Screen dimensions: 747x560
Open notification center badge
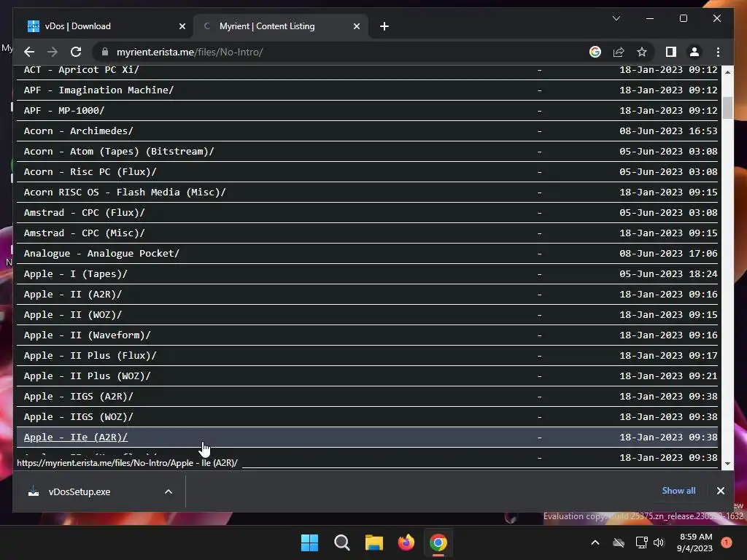[727, 542]
